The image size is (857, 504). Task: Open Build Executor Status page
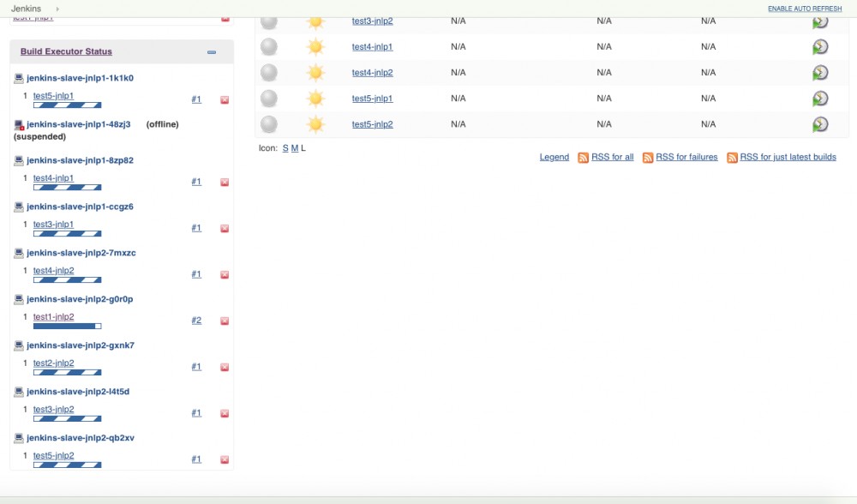66,51
